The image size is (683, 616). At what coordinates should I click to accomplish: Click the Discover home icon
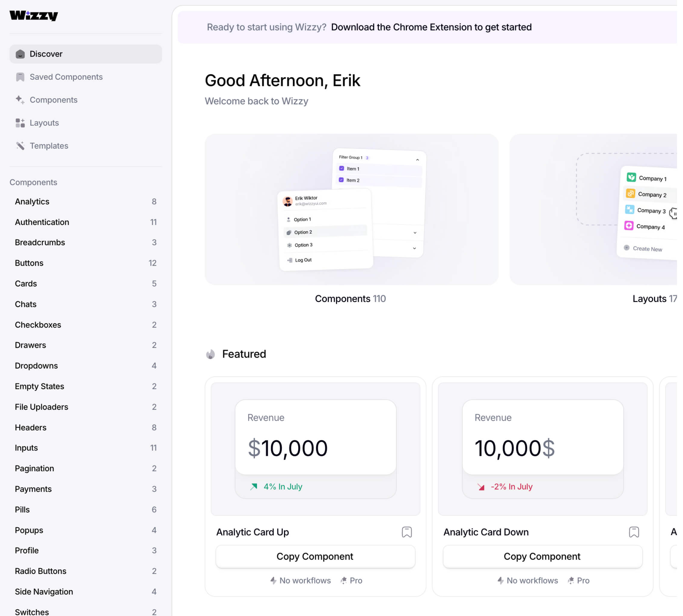(x=20, y=54)
